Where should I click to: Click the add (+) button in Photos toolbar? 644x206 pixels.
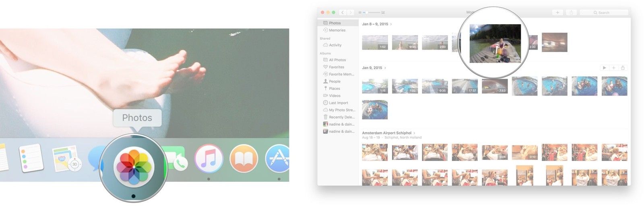pos(557,12)
